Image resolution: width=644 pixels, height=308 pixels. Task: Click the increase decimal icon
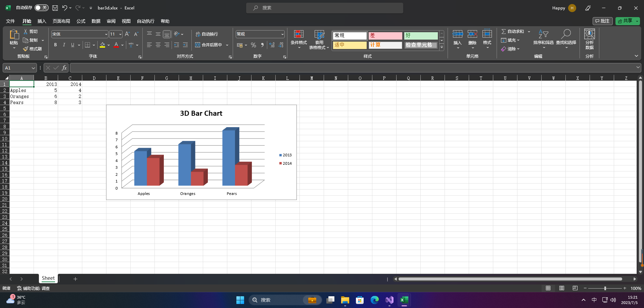tap(272, 45)
